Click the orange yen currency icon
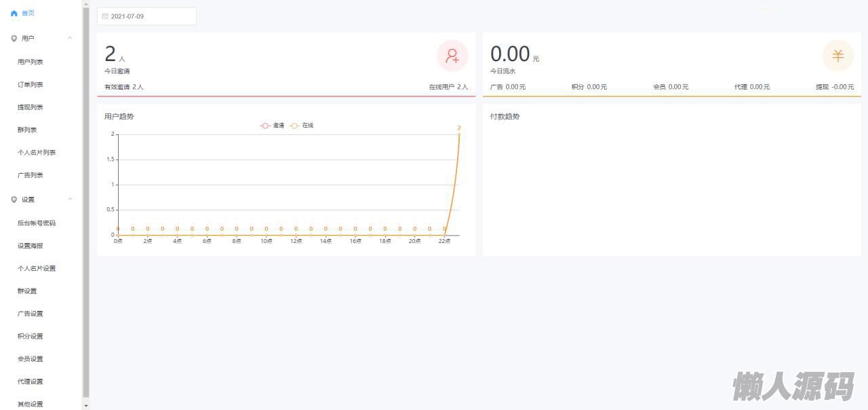 (837, 56)
